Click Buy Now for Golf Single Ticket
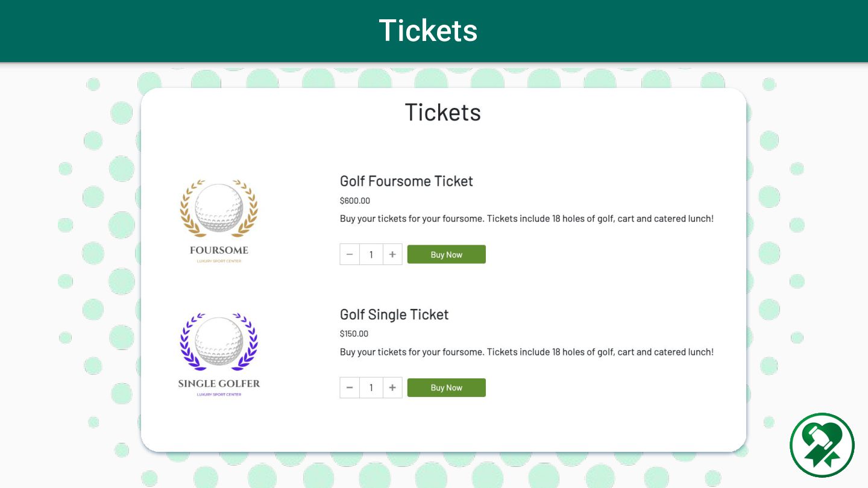This screenshot has width=868, height=488. click(446, 387)
